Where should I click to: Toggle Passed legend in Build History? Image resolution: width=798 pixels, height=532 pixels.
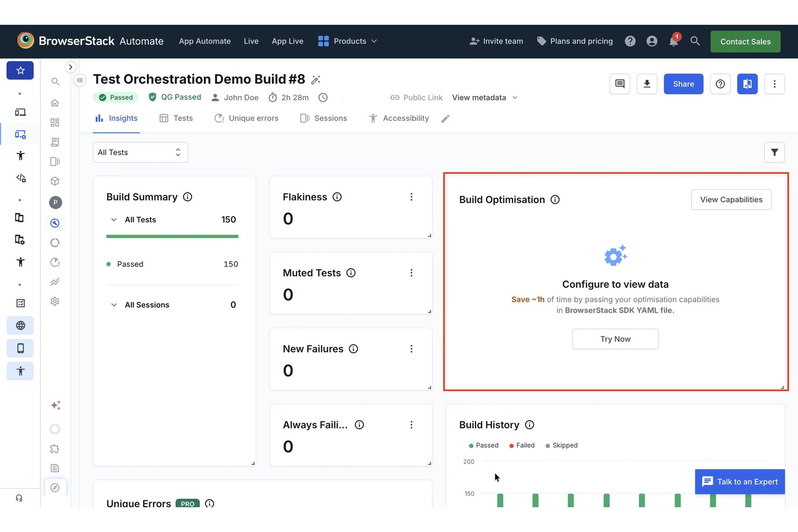[484, 445]
